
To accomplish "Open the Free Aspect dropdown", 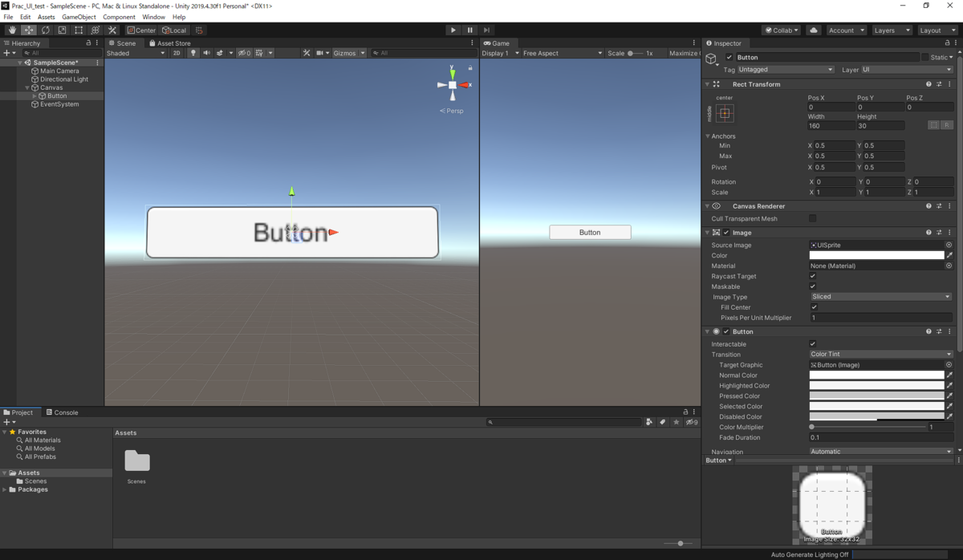I will 562,53.
